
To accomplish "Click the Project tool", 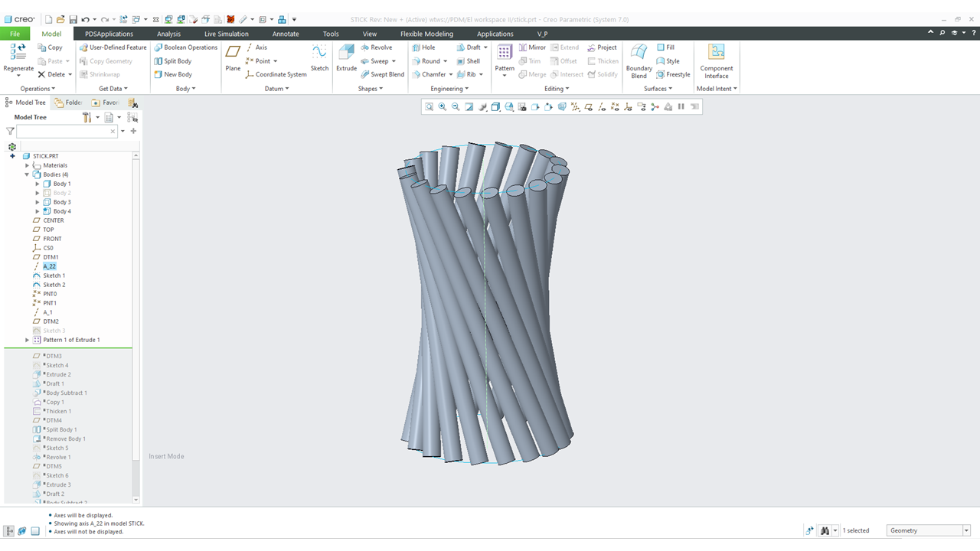I will [x=602, y=47].
